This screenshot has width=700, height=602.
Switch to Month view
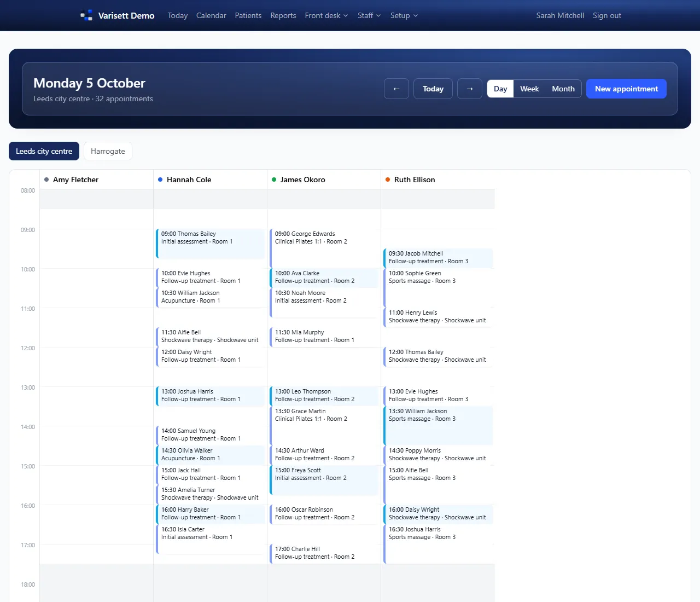pos(563,89)
